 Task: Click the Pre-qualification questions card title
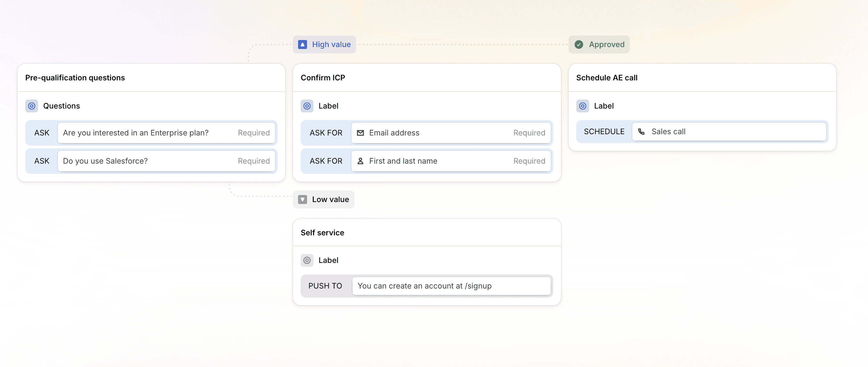click(75, 77)
